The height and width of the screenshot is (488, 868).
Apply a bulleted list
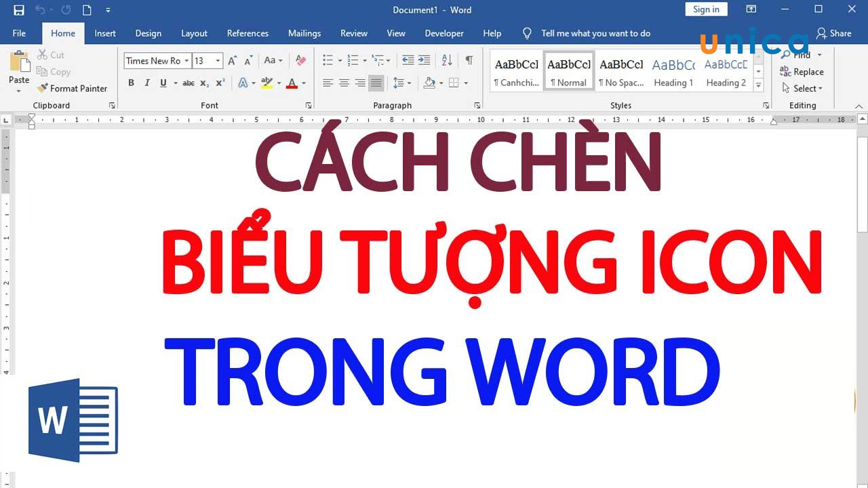[328, 61]
